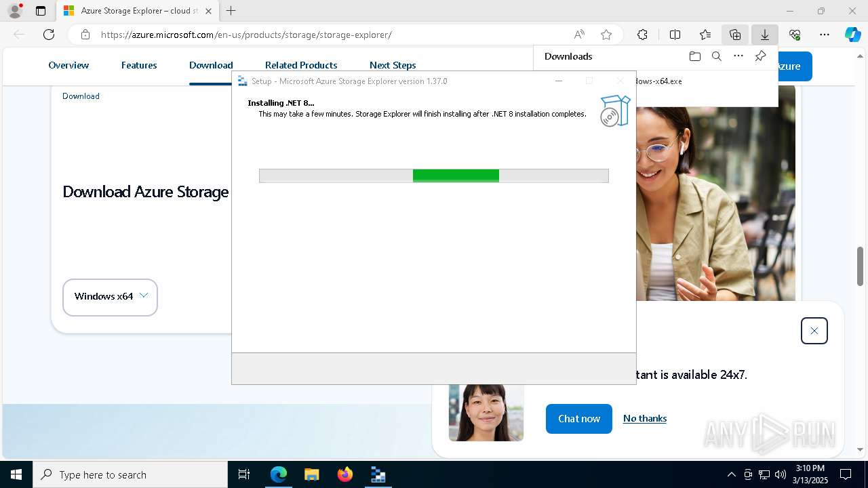This screenshot has width=868, height=488.
Task: Open the Edge profile icon
Action: click(15, 11)
